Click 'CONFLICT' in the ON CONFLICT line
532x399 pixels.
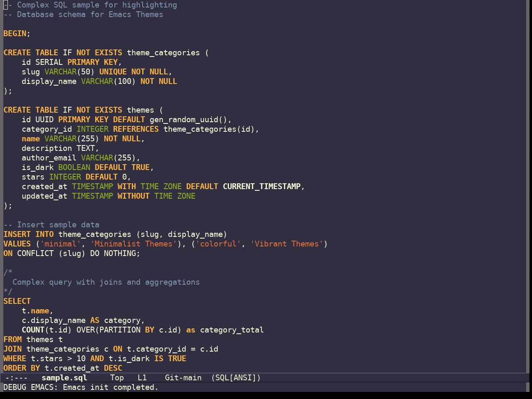point(35,254)
